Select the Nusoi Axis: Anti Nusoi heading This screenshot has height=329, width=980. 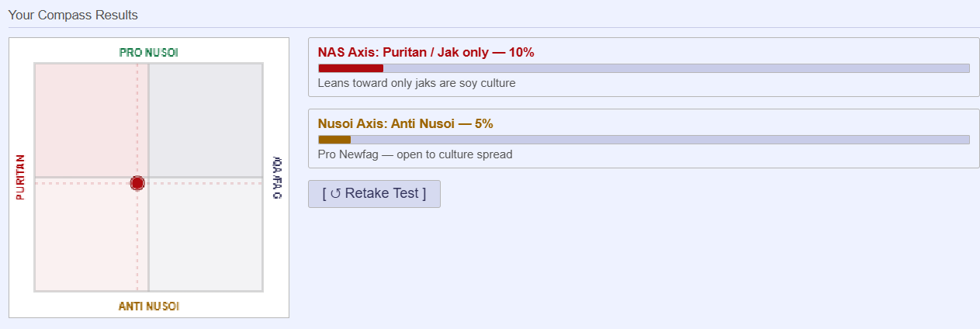click(x=405, y=123)
